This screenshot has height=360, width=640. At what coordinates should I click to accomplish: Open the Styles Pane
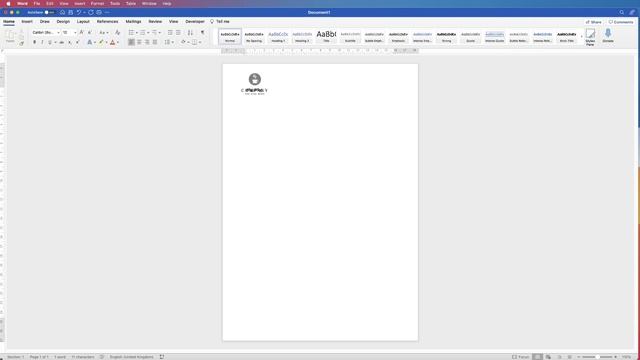(x=590, y=37)
